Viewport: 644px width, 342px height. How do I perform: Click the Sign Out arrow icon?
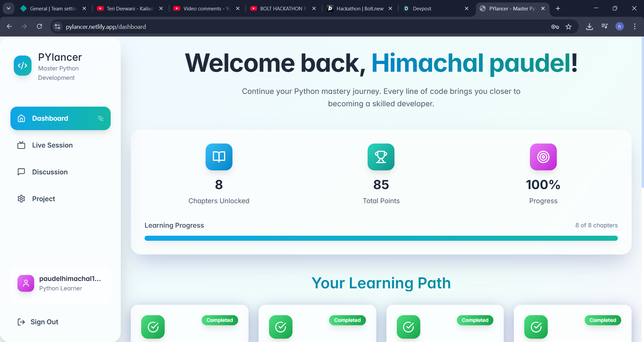[21, 322]
